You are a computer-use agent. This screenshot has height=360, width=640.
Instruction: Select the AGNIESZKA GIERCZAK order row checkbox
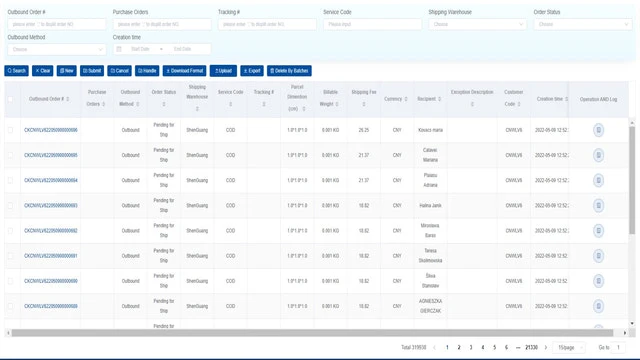click(x=10, y=306)
